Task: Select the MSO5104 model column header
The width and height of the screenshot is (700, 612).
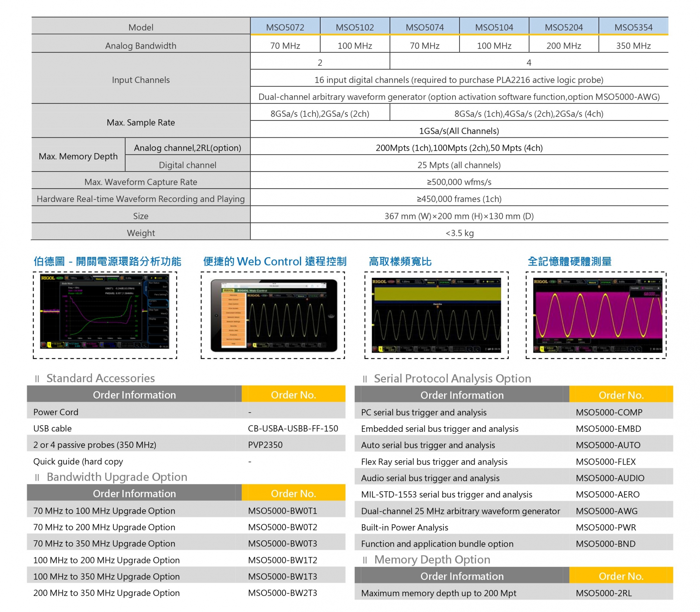Action: [494, 27]
